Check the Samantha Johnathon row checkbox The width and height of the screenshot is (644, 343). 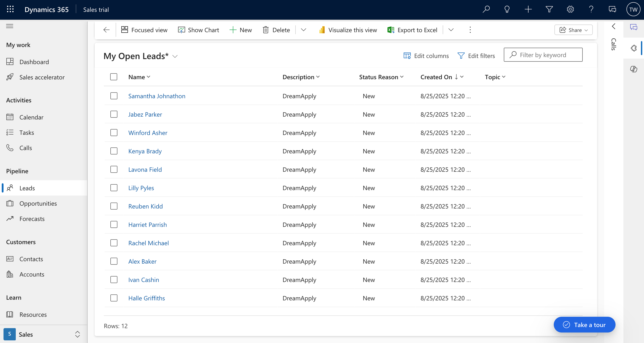click(x=114, y=96)
